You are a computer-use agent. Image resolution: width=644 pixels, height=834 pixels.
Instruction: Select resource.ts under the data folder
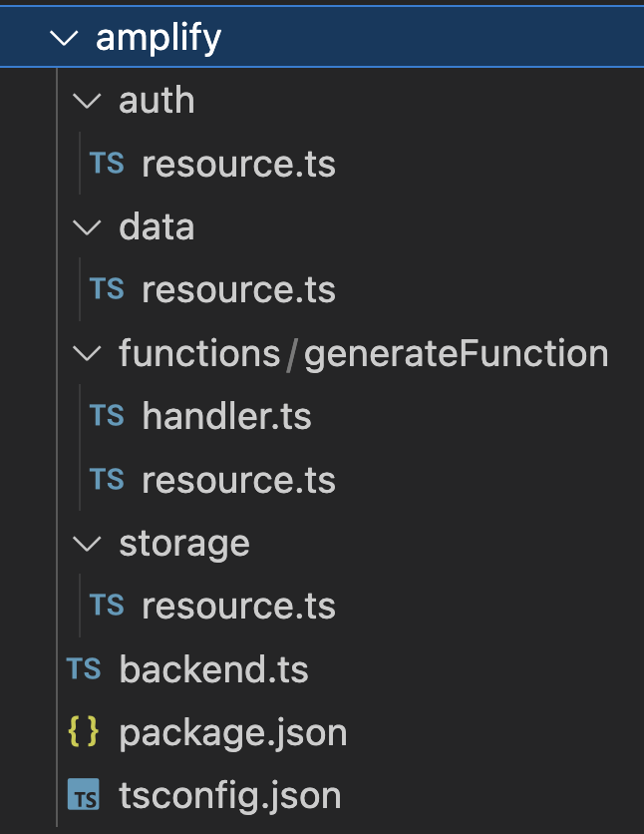point(237,289)
